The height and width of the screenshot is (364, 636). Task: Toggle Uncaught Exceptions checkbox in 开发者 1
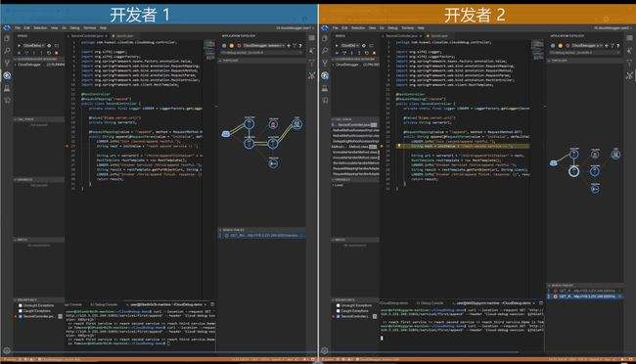(20, 305)
